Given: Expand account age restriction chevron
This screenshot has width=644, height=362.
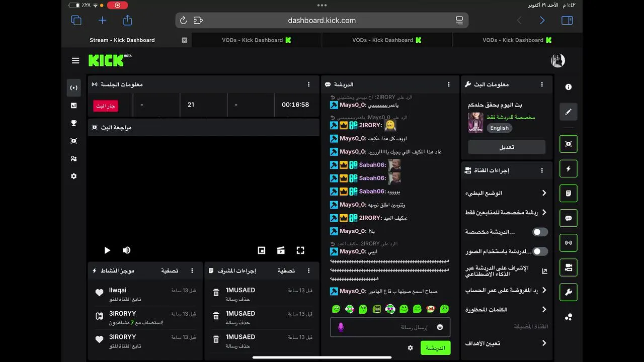Looking at the screenshot, I should click(x=544, y=291).
